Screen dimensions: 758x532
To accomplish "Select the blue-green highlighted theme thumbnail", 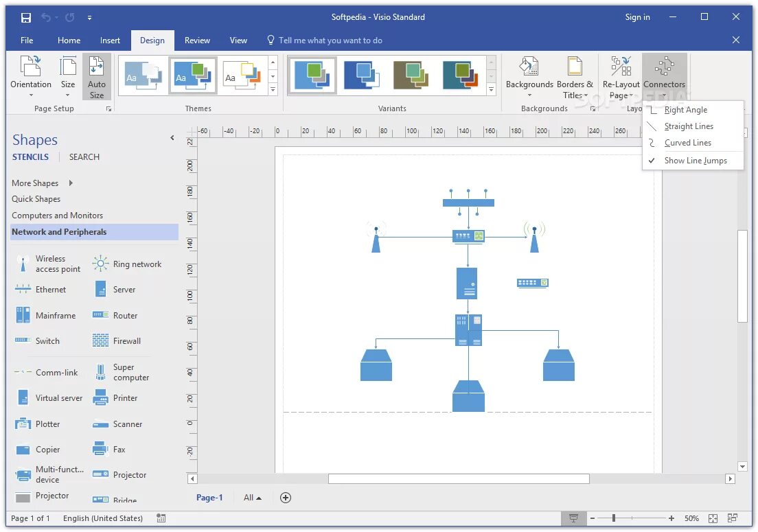I will [192, 76].
